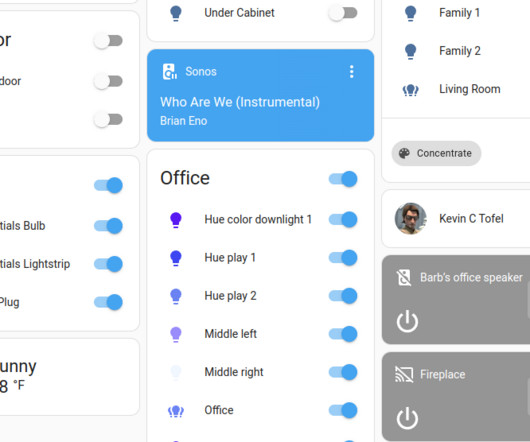Click the Under Cabinet light bulb icon
The width and height of the screenshot is (530, 442).
coord(176,13)
